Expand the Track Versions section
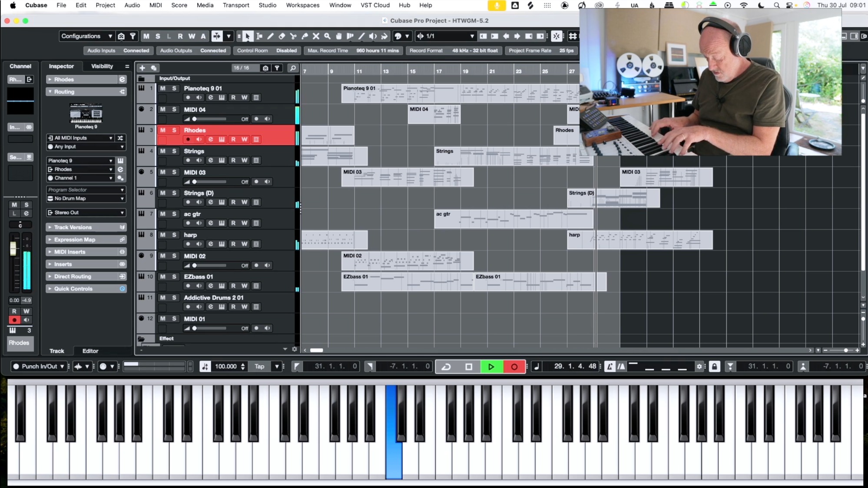868x488 pixels. (86, 228)
